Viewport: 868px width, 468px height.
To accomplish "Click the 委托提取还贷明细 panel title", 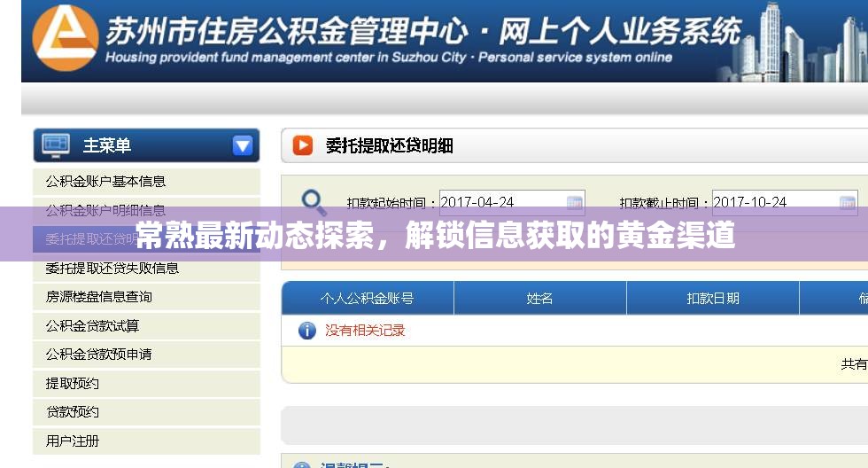I will [x=389, y=145].
